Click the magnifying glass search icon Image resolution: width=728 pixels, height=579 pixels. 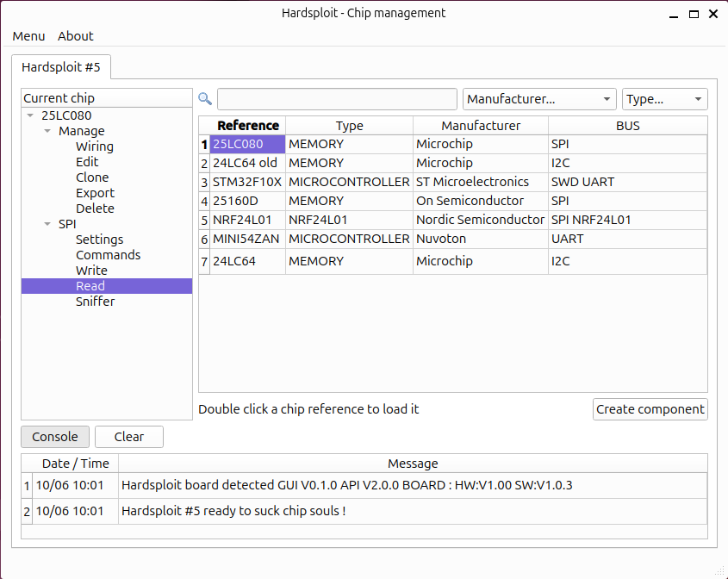[204, 99]
